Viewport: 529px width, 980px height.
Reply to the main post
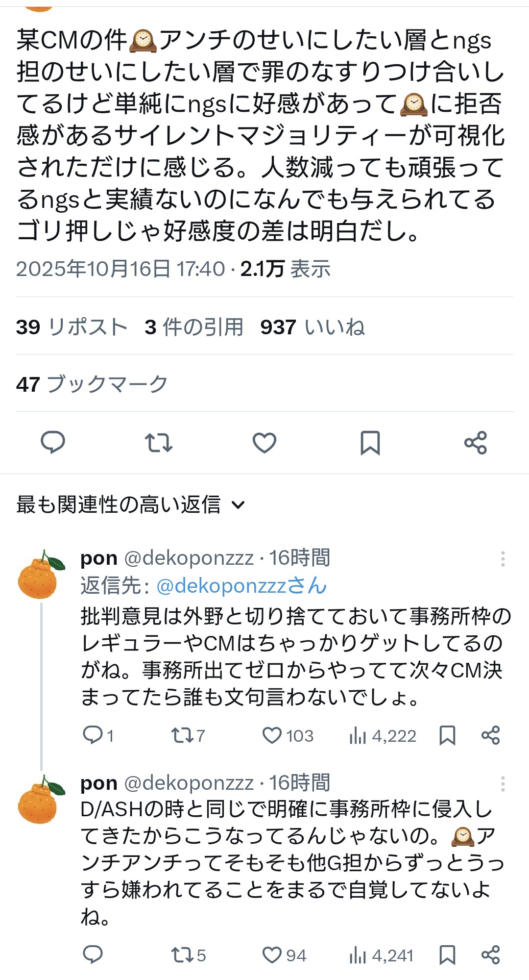click(x=53, y=442)
